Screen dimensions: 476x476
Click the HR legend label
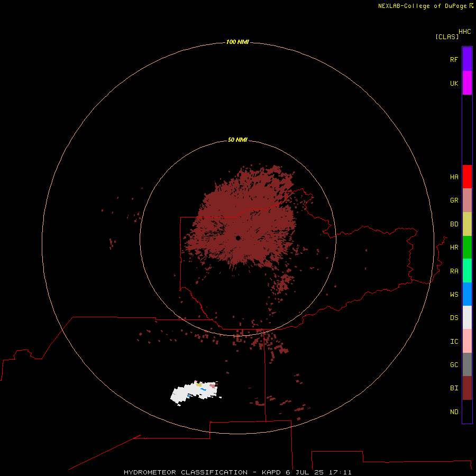(454, 248)
